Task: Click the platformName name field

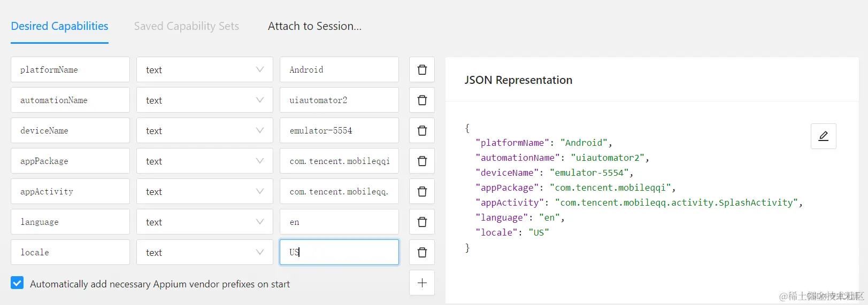Action: (70, 69)
